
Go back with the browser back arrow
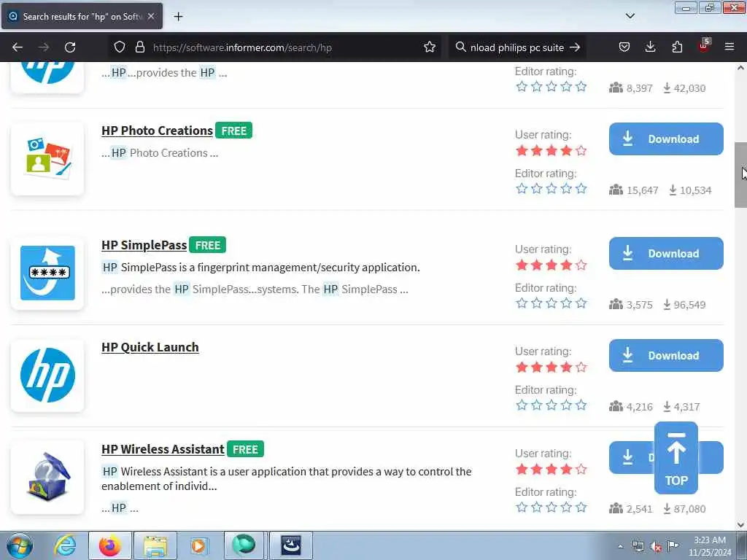tap(18, 47)
